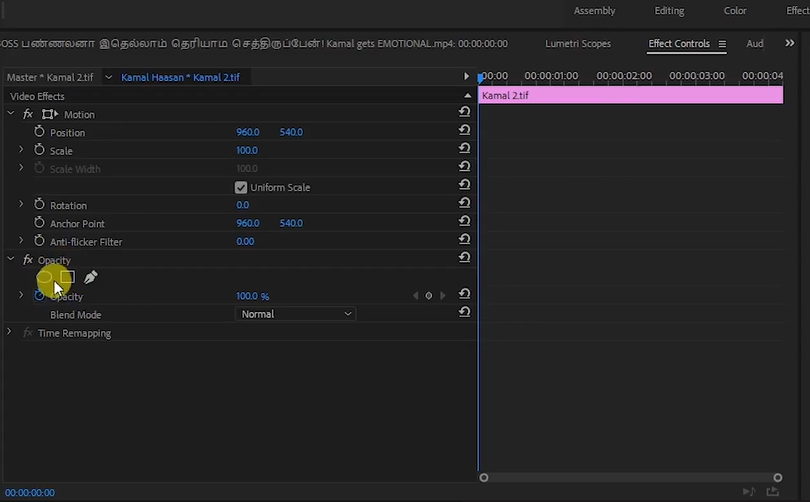Image resolution: width=810 pixels, height=502 pixels.
Task: Expand the Rotation parameter
Action: point(21,204)
